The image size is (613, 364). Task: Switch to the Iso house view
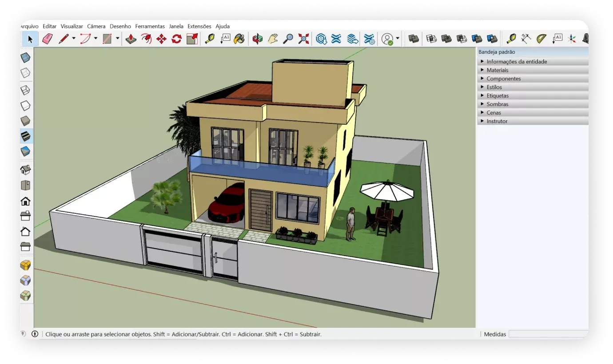point(26,170)
